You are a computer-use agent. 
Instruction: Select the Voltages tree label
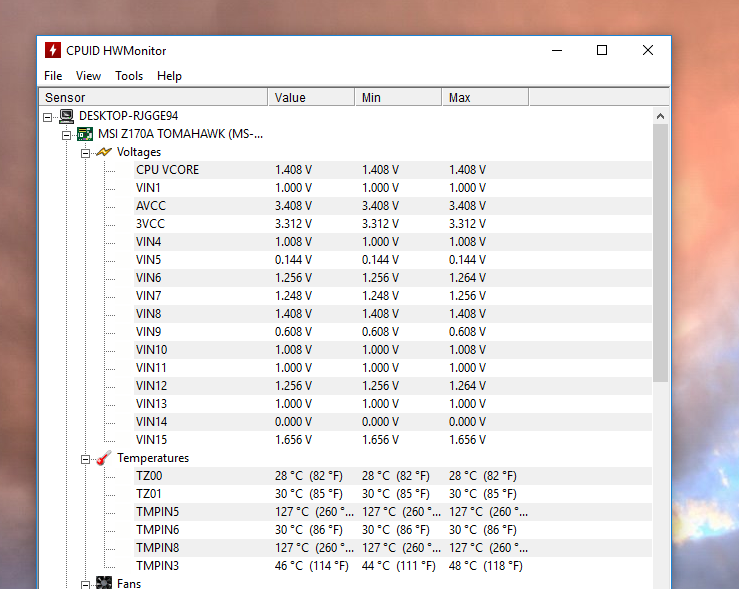139,152
